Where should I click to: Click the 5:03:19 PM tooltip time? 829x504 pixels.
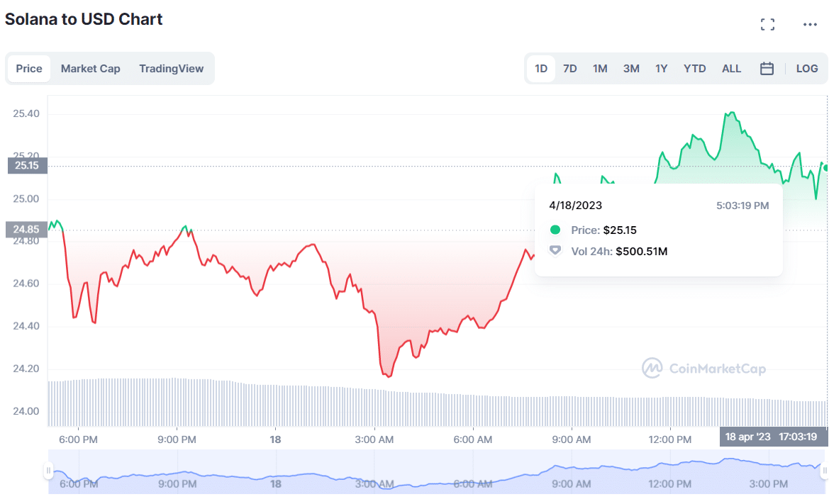(742, 206)
